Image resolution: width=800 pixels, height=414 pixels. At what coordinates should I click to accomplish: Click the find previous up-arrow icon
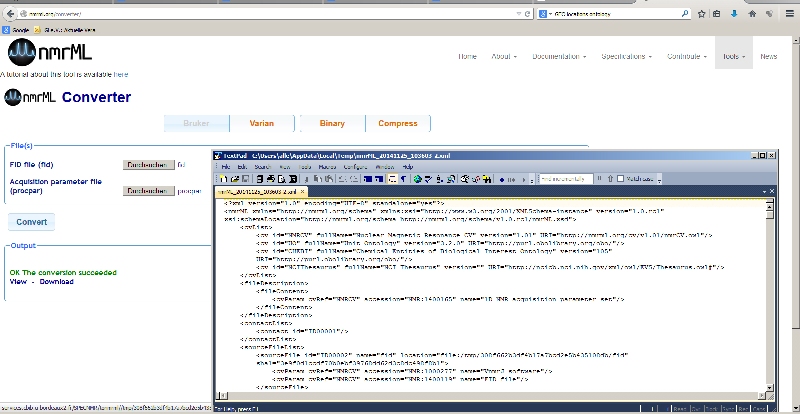coord(610,179)
